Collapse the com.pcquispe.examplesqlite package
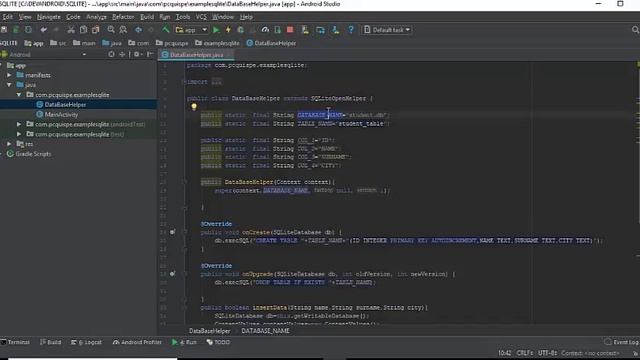 click(19, 95)
